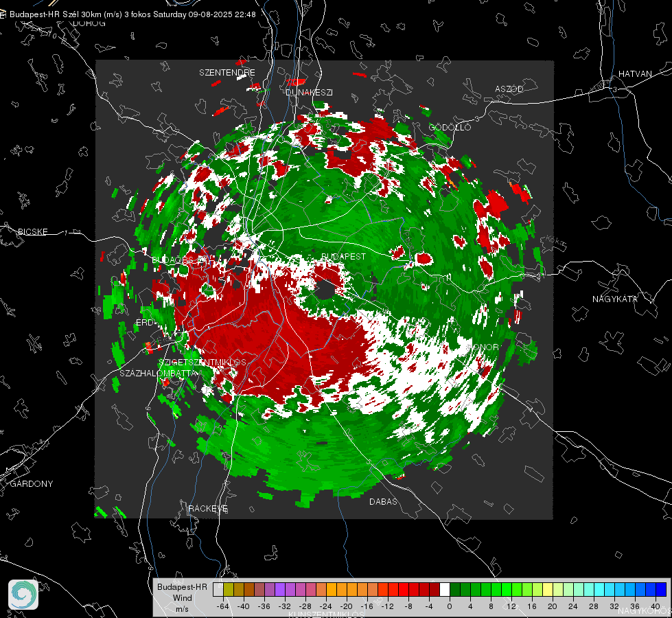Select the -32 legend value
This screenshot has height=618, width=672.
(285, 606)
